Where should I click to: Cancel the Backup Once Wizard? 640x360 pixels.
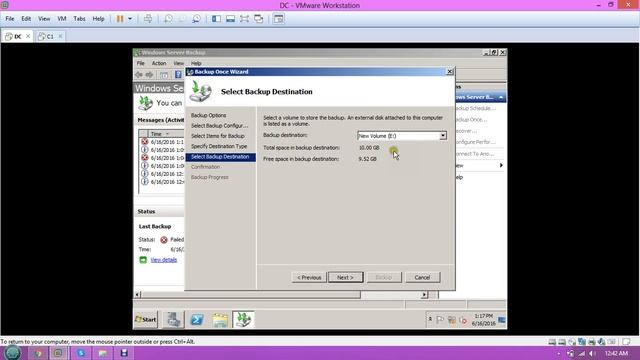(x=422, y=278)
